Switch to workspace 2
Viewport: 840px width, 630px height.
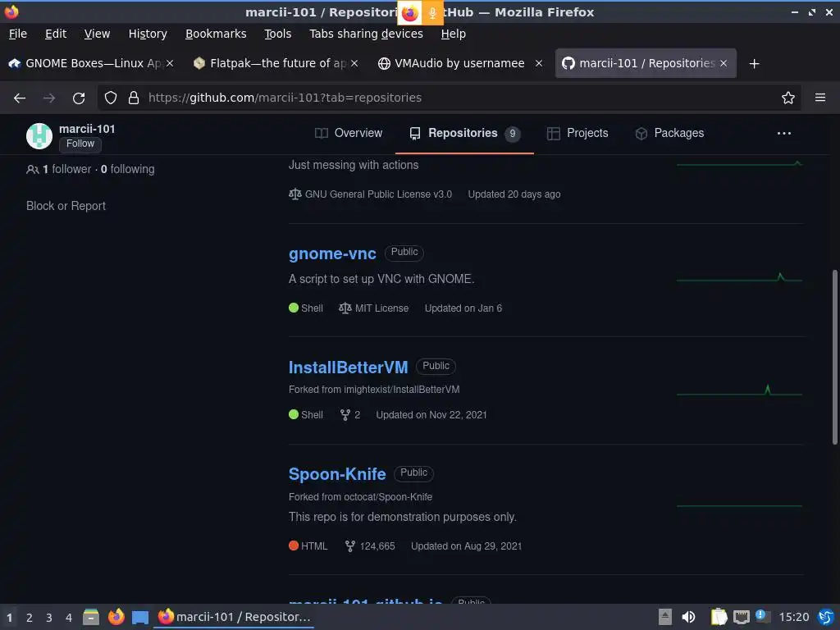30,618
